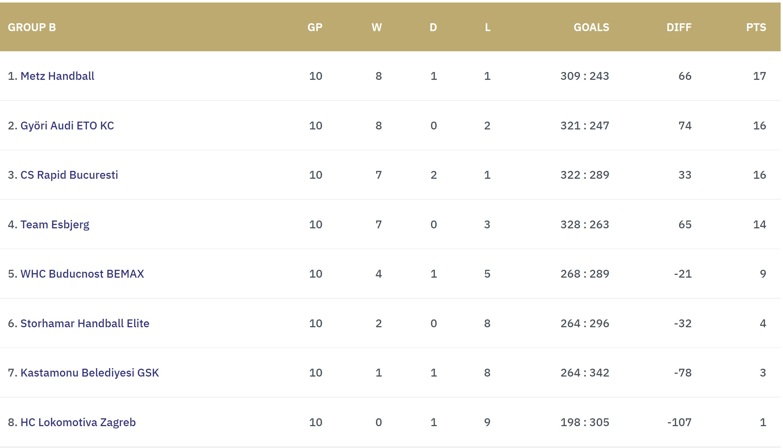Click the L column header
This screenshot has width=783, height=448.
(x=487, y=27)
